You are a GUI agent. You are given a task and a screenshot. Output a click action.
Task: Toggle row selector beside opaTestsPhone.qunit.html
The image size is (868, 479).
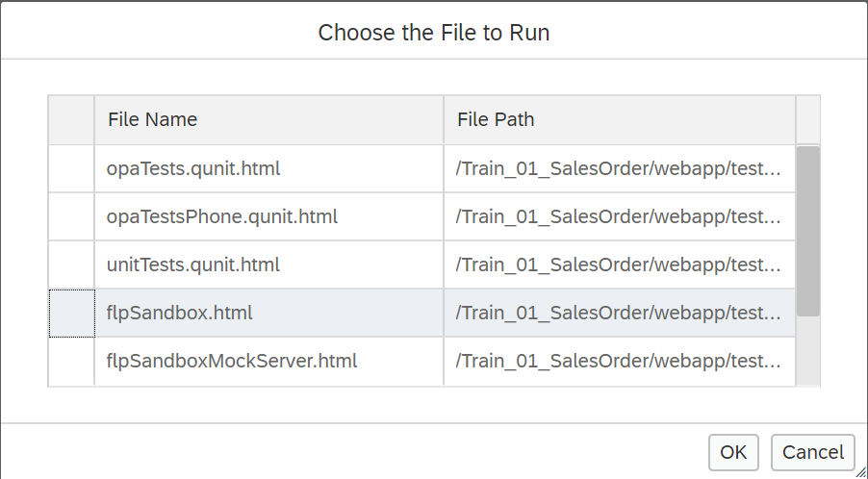71,216
